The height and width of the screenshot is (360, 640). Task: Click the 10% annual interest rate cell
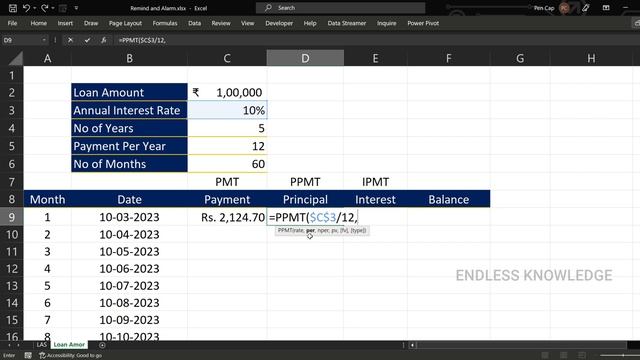(x=227, y=110)
